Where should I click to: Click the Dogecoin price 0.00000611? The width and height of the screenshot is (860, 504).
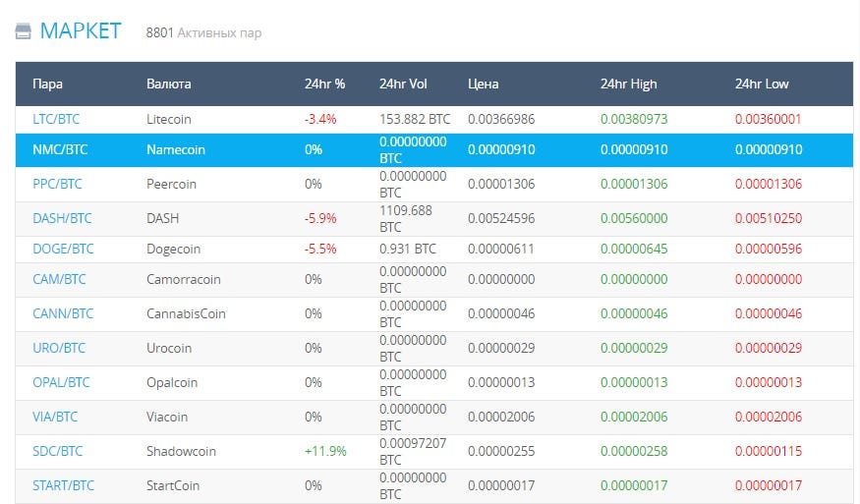(x=500, y=249)
